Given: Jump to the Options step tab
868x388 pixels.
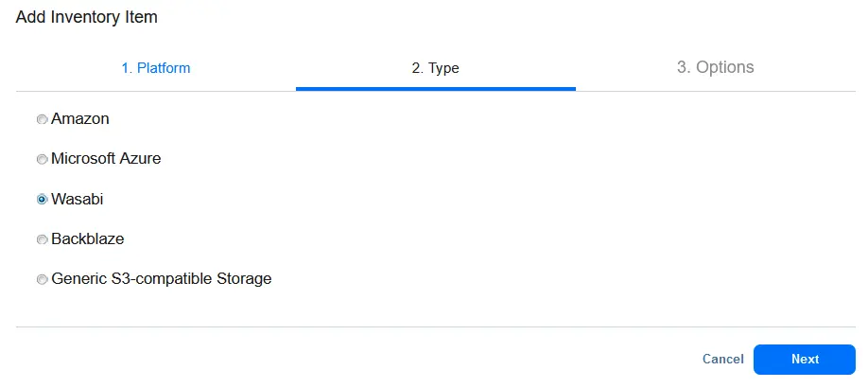Looking at the screenshot, I should coord(715,67).
